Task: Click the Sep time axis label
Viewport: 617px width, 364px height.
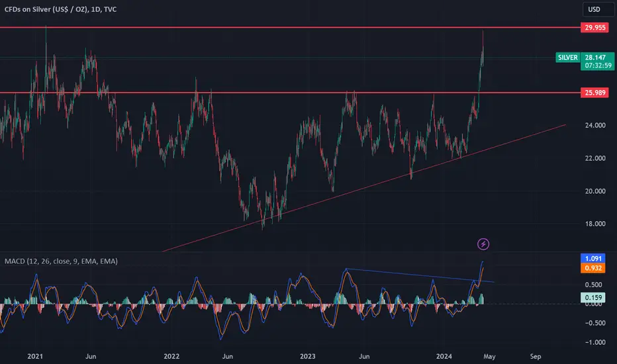Action: [535, 357]
